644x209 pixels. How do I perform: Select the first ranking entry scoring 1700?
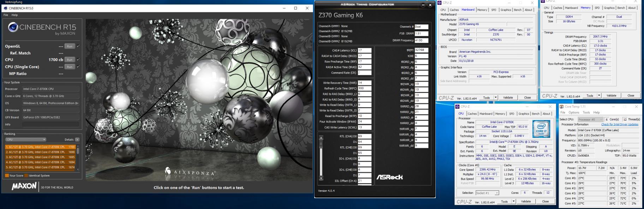click(40, 147)
